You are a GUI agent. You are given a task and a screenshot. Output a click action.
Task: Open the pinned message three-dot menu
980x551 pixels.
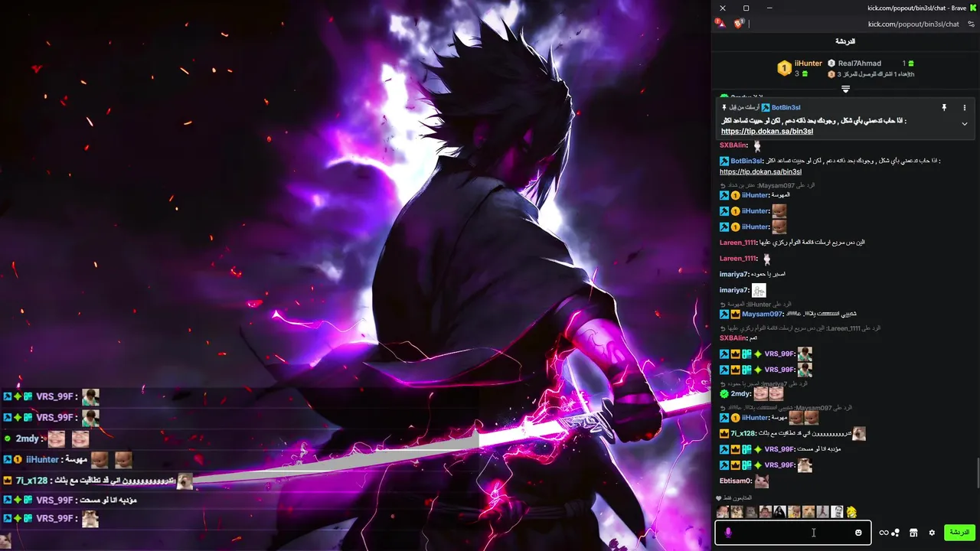[965, 108]
